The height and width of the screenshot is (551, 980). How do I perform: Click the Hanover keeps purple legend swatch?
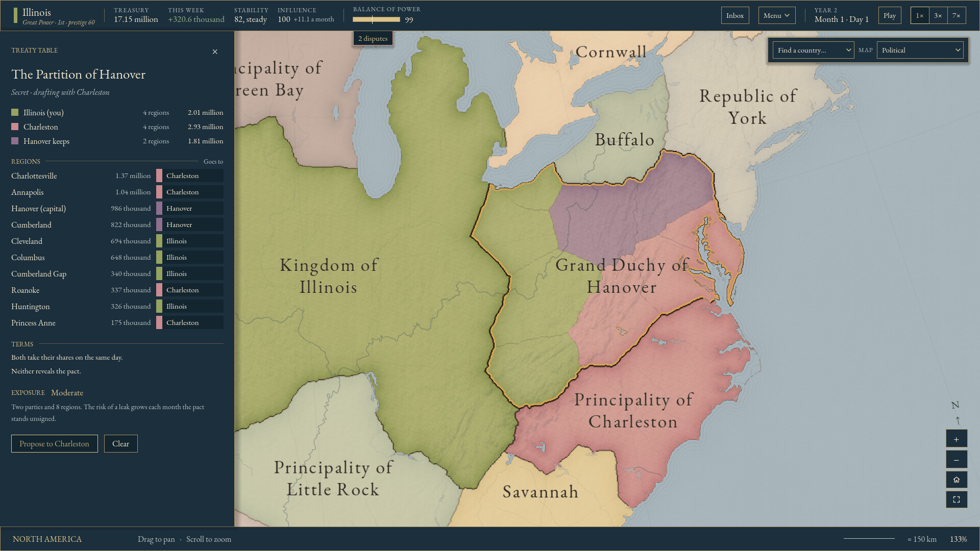(15, 141)
